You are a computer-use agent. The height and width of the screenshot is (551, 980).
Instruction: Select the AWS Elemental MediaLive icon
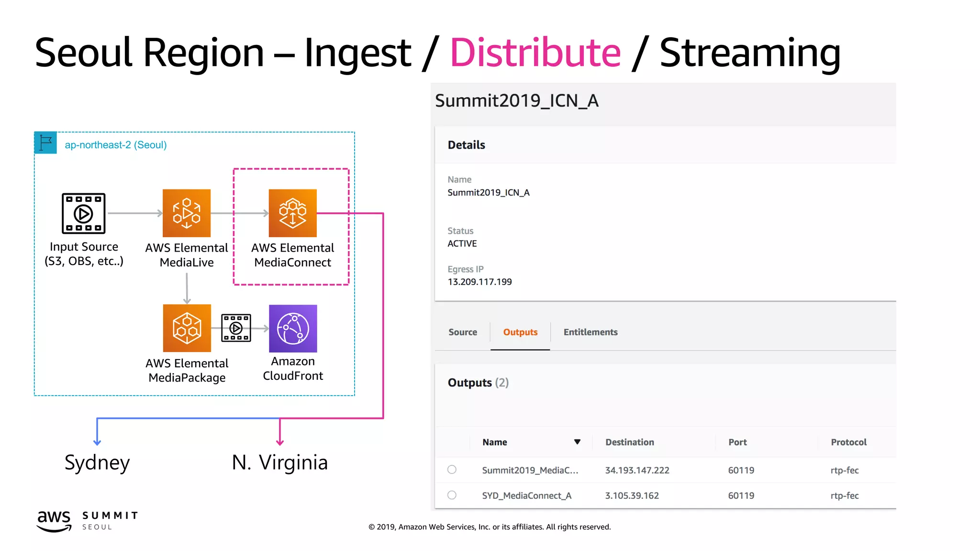click(x=187, y=213)
